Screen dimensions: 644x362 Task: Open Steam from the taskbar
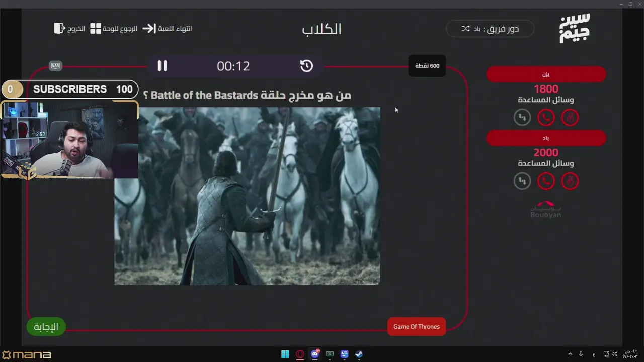click(359, 354)
